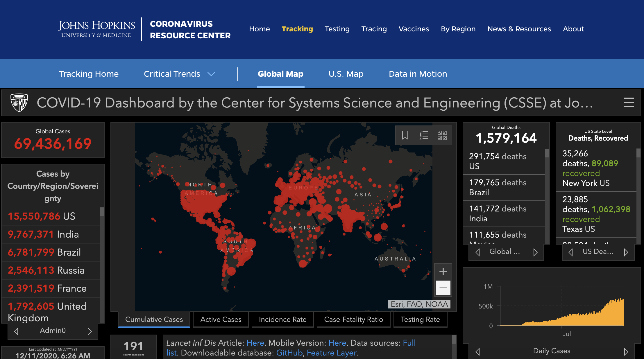Image resolution: width=644 pixels, height=359 pixels.
Task: Select the Case-Fatality Ratio tab
Action: click(x=353, y=319)
